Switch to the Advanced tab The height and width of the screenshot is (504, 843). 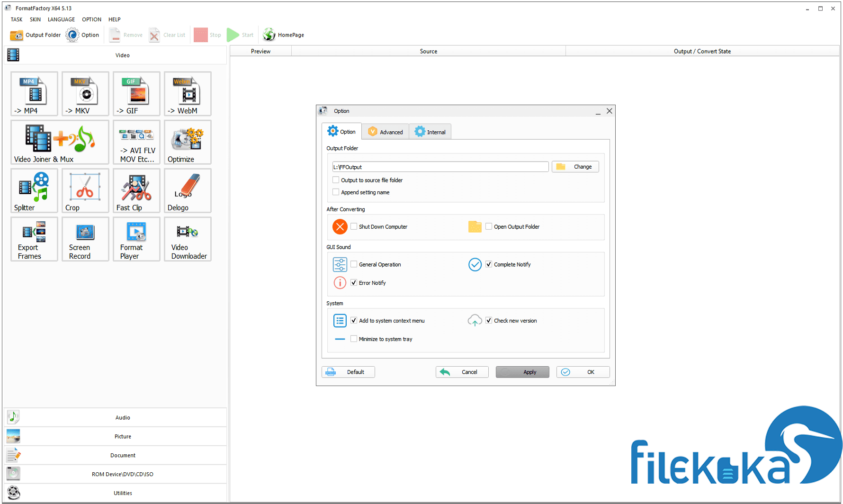386,132
